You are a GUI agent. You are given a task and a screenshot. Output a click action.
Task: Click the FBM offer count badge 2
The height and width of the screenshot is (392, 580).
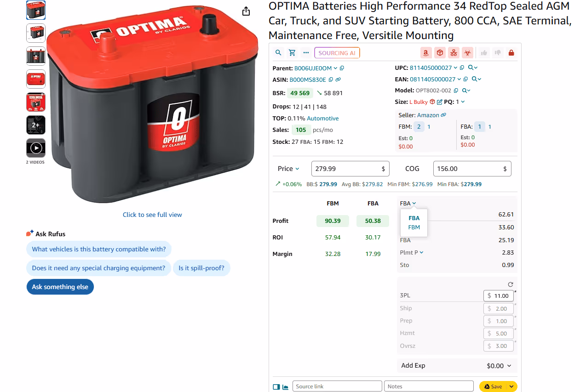[419, 127]
